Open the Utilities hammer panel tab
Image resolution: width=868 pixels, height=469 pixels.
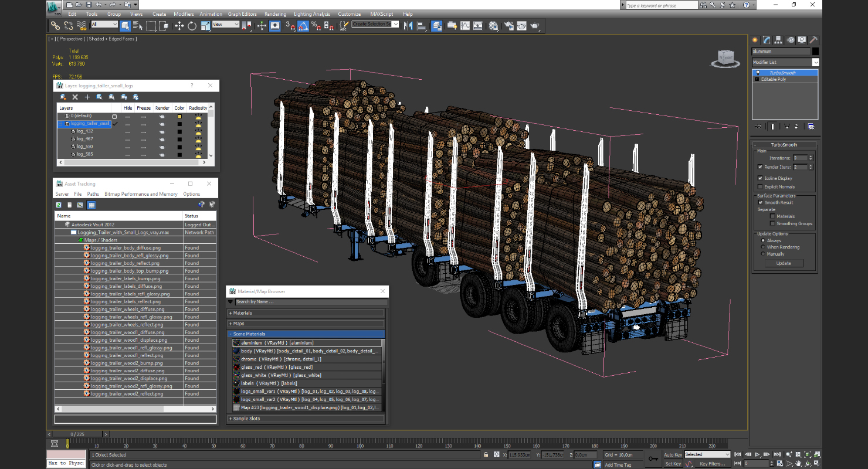coord(813,40)
